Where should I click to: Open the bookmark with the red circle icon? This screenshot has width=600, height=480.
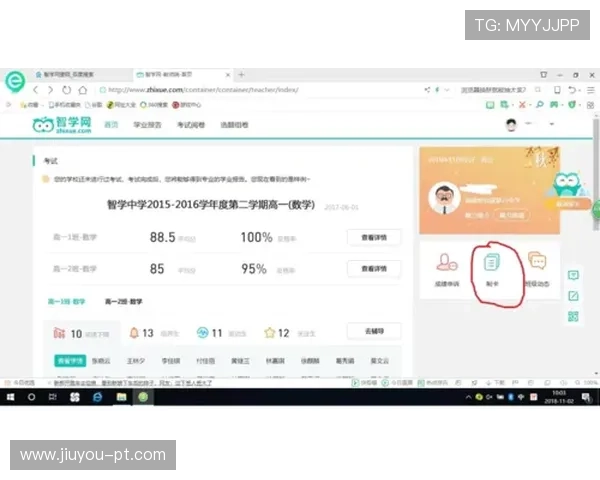tap(187, 105)
